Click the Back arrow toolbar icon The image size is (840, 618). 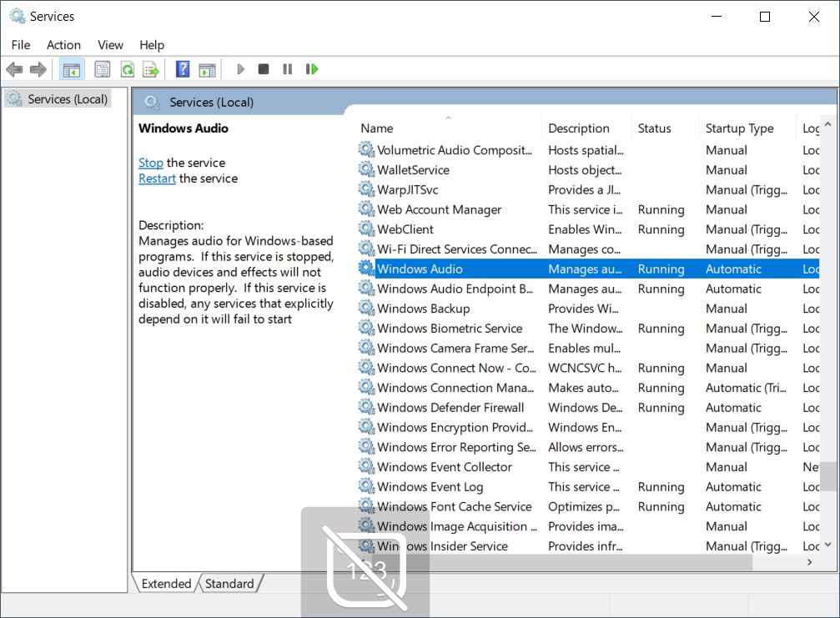point(14,69)
